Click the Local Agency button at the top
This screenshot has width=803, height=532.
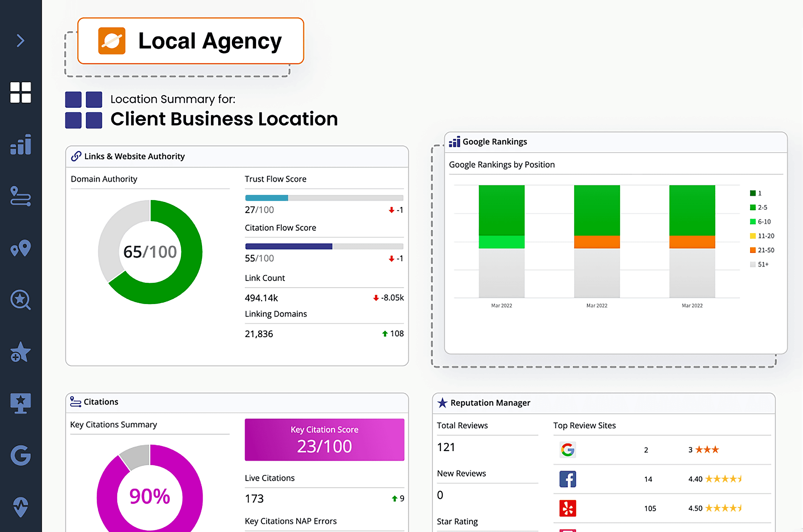pyautogui.click(x=190, y=41)
